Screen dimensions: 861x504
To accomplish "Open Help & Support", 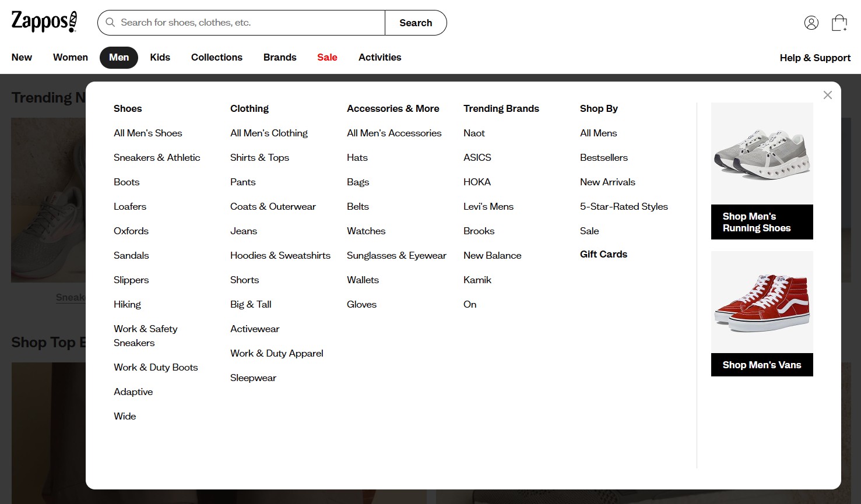I will point(815,58).
